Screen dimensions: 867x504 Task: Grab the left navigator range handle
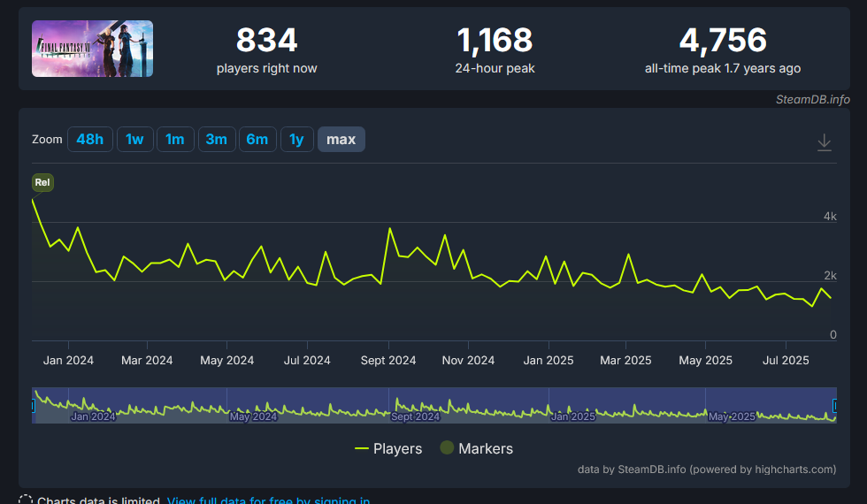tap(33, 406)
